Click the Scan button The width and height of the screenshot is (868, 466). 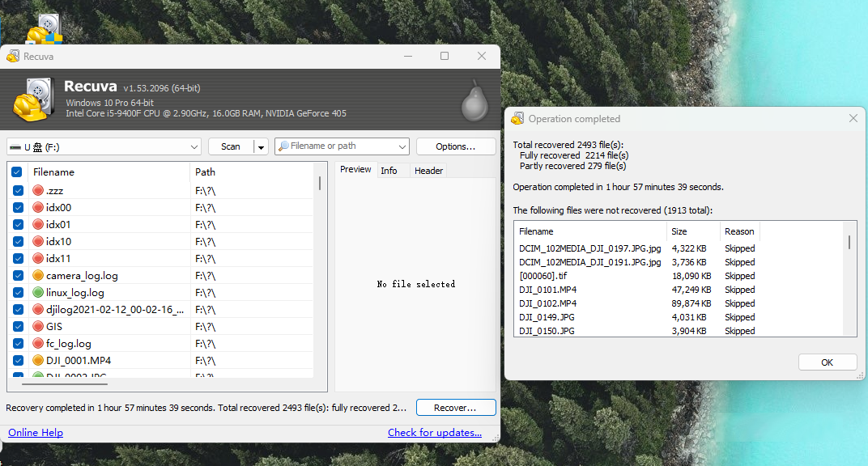231,146
